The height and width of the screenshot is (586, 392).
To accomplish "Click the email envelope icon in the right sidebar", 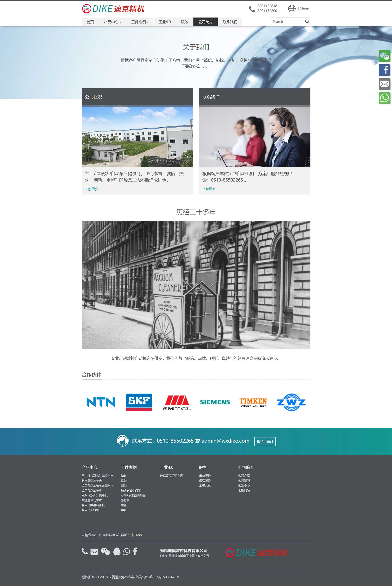I will pyautogui.click(x=384, y=84).
